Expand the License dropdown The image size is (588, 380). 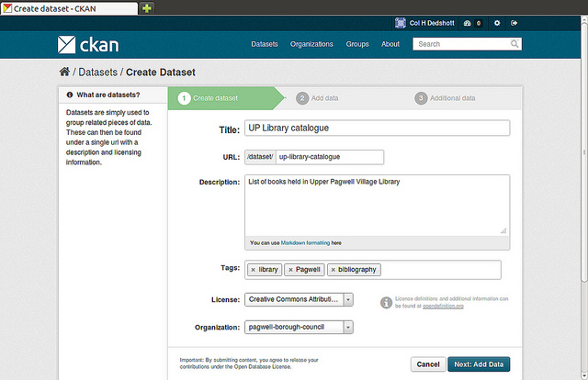pos(348,299)
